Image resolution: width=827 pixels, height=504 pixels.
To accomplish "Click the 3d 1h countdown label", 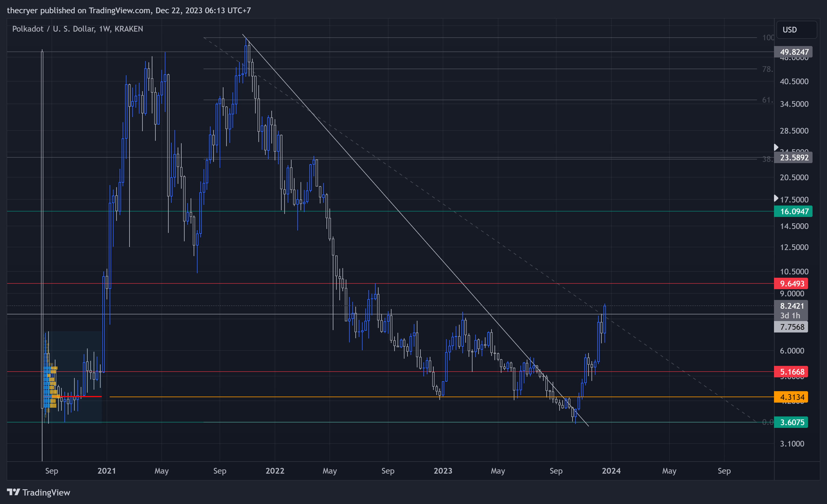I will click(x=790, y=316).
